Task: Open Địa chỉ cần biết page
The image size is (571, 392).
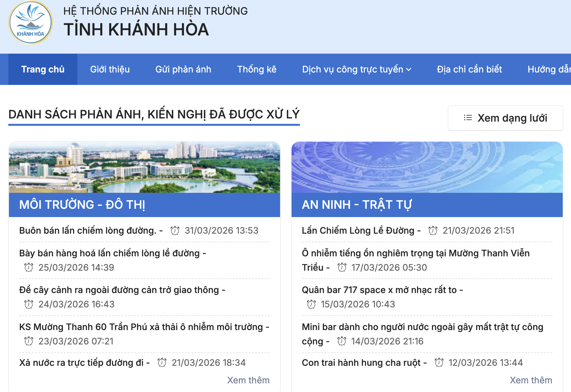Action: pyautogui.click(x=470, y=69)
